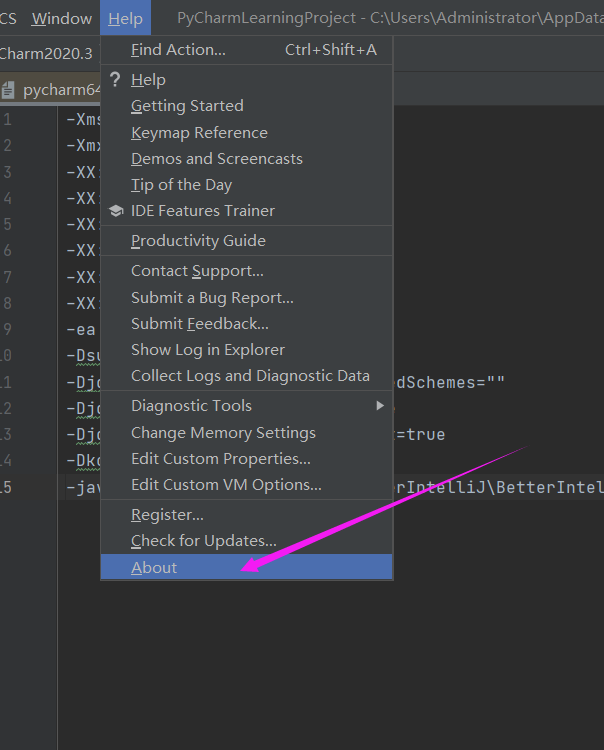Select Collect Logs and Diagnostic Data

[247, 376]
